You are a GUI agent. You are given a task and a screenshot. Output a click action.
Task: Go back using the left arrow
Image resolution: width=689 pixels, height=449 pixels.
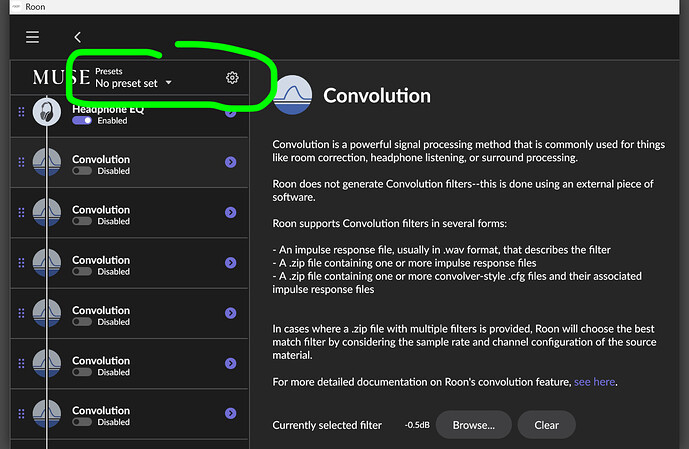77,37
